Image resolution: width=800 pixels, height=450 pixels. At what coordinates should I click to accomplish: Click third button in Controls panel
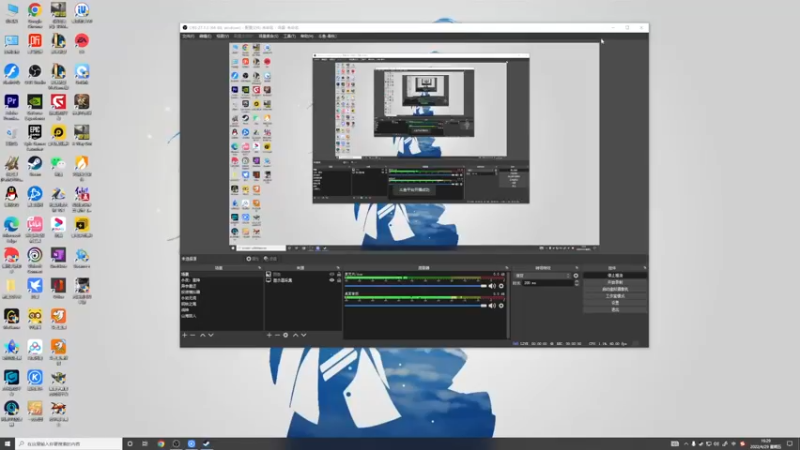pyautogui.click(x=615, y=289)
